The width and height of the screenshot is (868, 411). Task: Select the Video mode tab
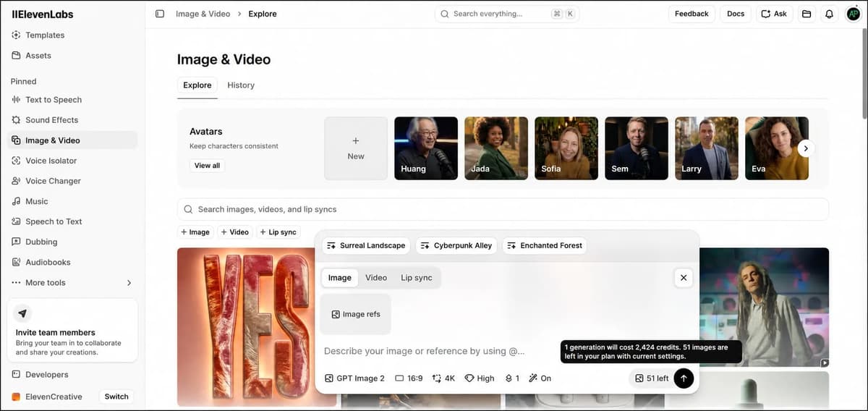[376, 278]
